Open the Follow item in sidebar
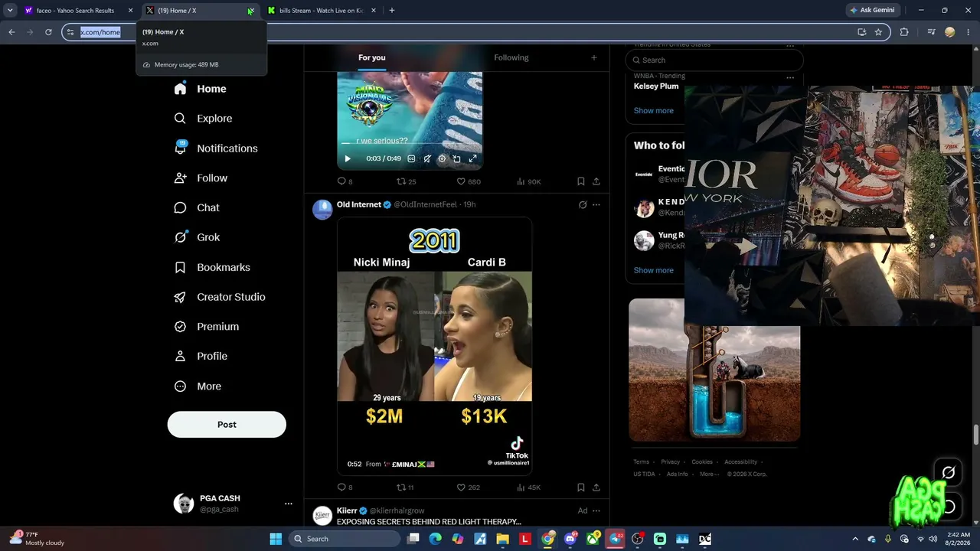The height and width of the screenshot is (551, 980). [x=201, y=178]
